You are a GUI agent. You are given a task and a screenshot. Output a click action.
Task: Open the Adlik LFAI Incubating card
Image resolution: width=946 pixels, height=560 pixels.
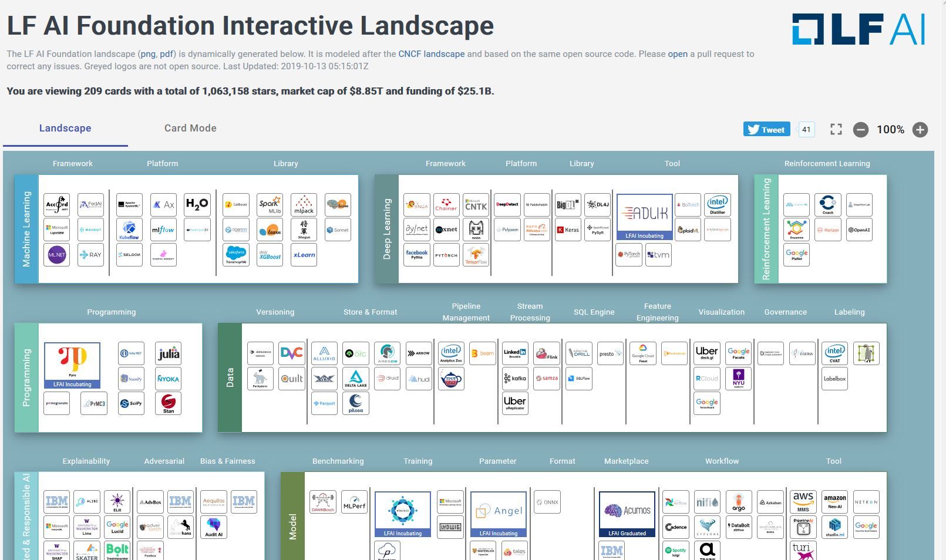click(645, 217)
